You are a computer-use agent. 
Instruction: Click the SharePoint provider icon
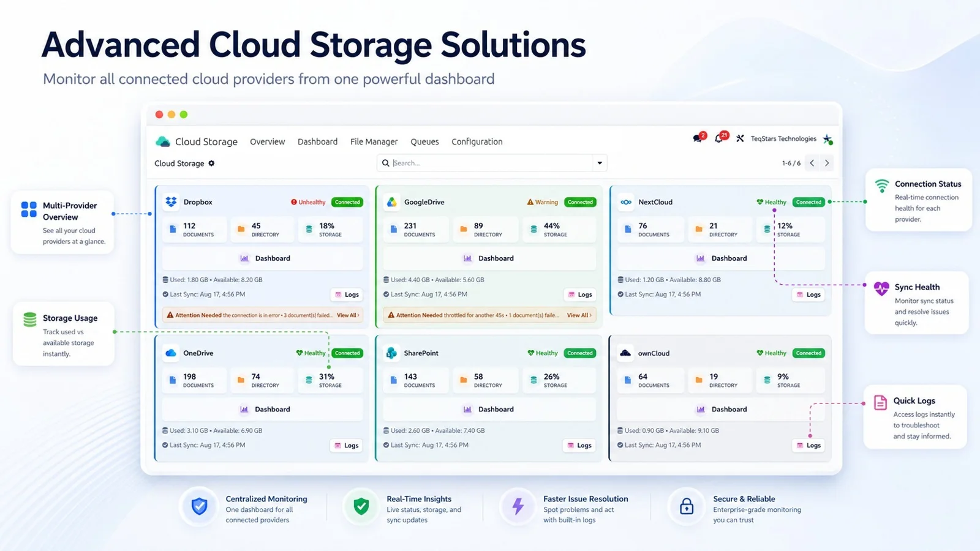(x=391, y=353)
